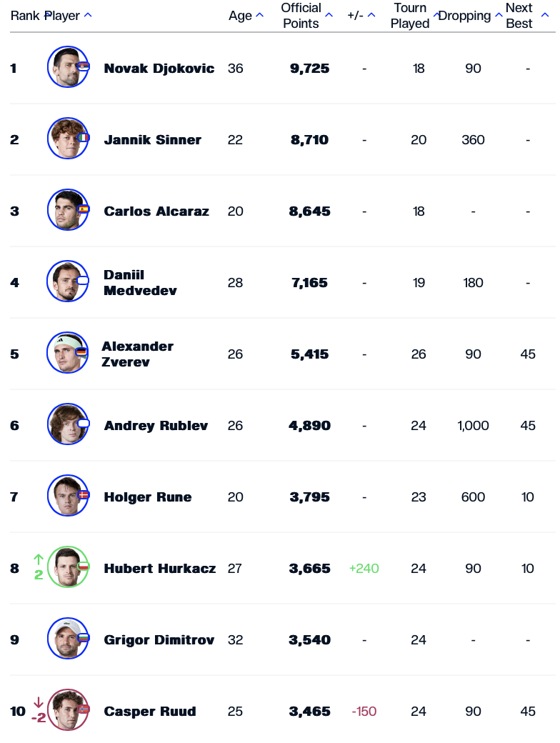Sort by Player column chevron
Screen dimensions: 560x743
coord(88,15)
